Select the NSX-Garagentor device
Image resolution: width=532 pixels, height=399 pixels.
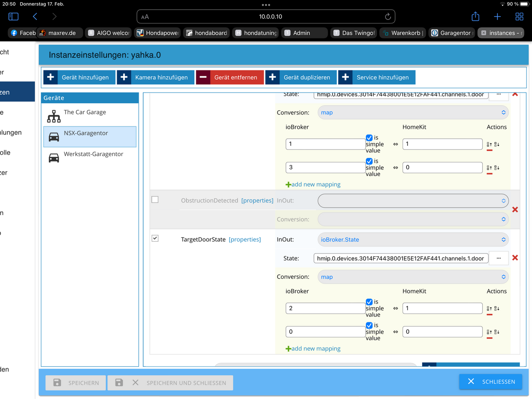(90, 137)
